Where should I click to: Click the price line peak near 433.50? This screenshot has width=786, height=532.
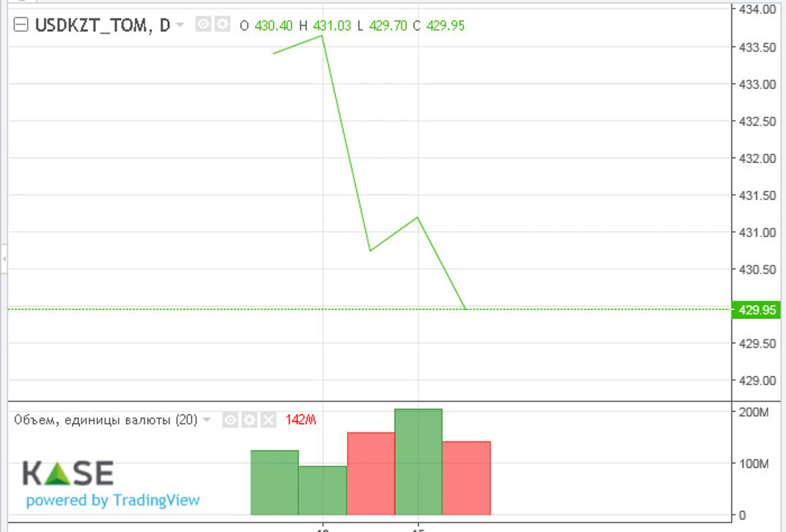tap(322, 36)
